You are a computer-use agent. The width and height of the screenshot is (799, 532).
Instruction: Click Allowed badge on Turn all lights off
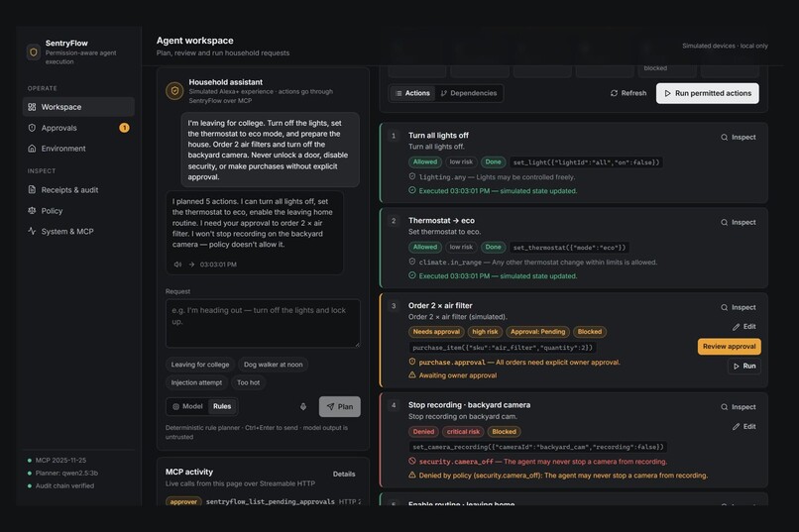coord(425,161)
